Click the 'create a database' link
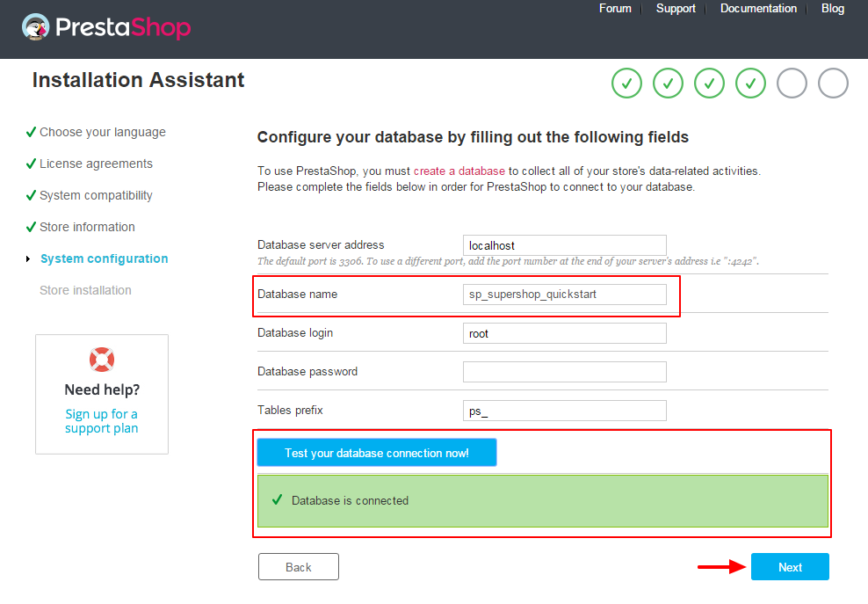This screenshot has width=868, height=604. point(459,171)
